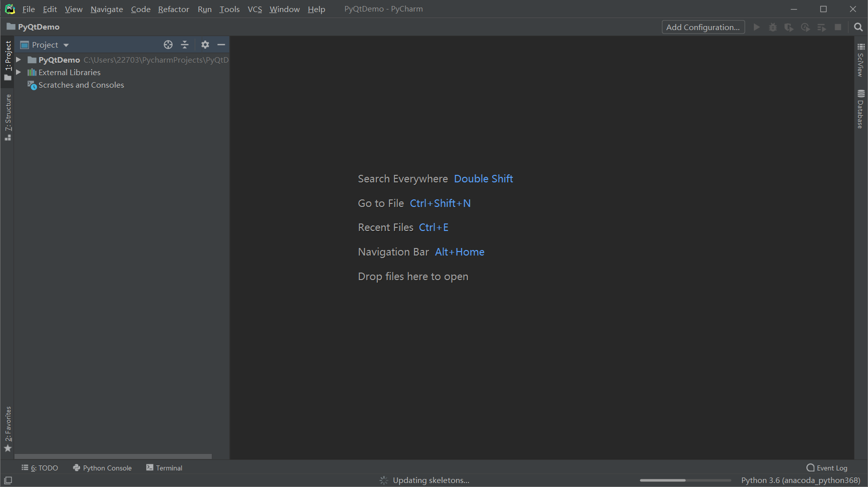This screenshot has width=868, height=487.
Task: Toggle the 6: TODO tool window
Action: click(40, 468)
